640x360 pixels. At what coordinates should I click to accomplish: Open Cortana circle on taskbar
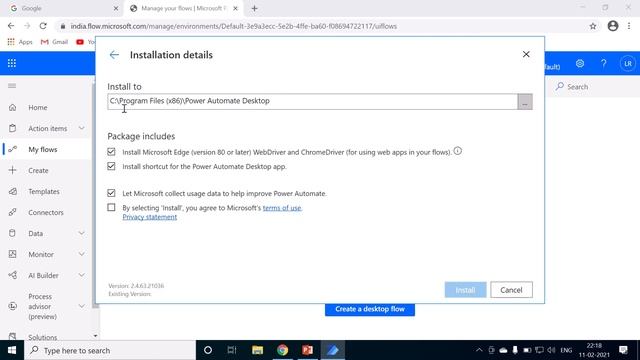tap(208, 350)
